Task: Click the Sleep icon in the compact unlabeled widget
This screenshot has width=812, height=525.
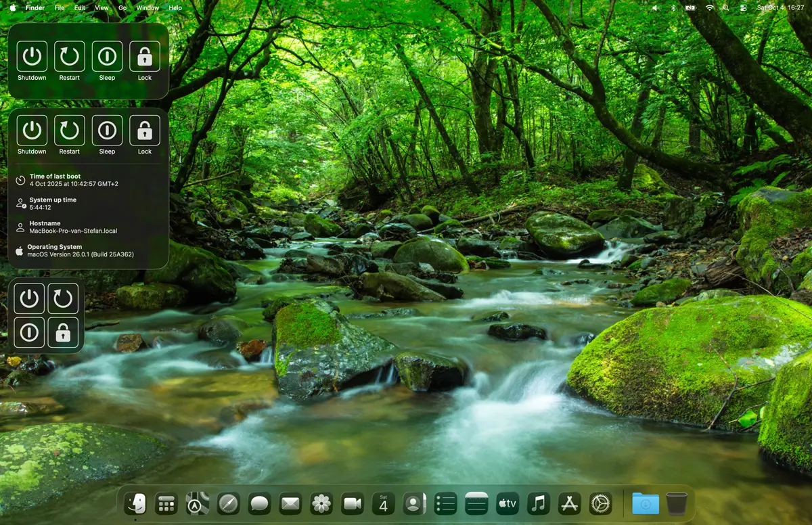Action: point(29,332)
